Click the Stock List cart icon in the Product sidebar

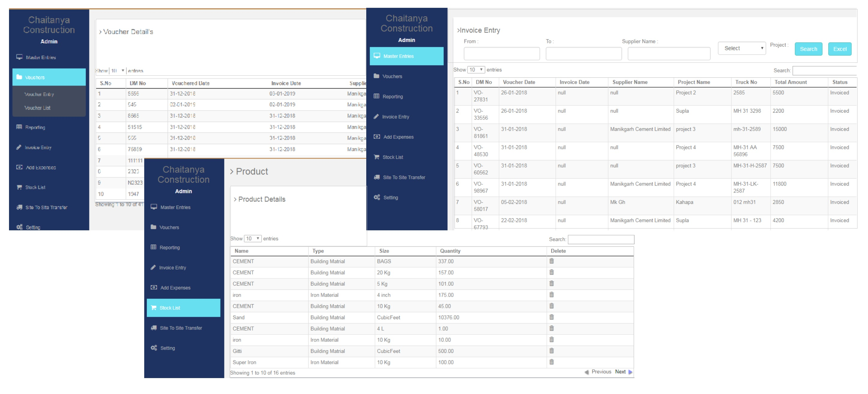tap(154, 308)
